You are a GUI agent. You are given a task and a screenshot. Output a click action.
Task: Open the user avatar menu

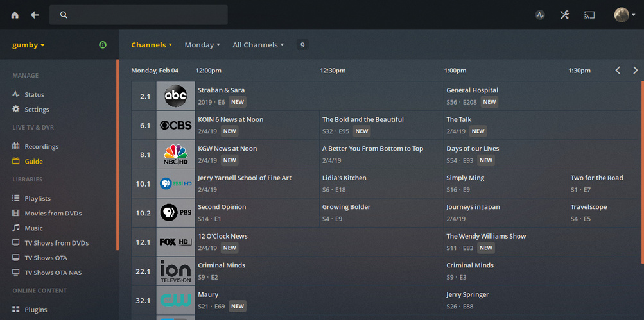tap(624, 15)
